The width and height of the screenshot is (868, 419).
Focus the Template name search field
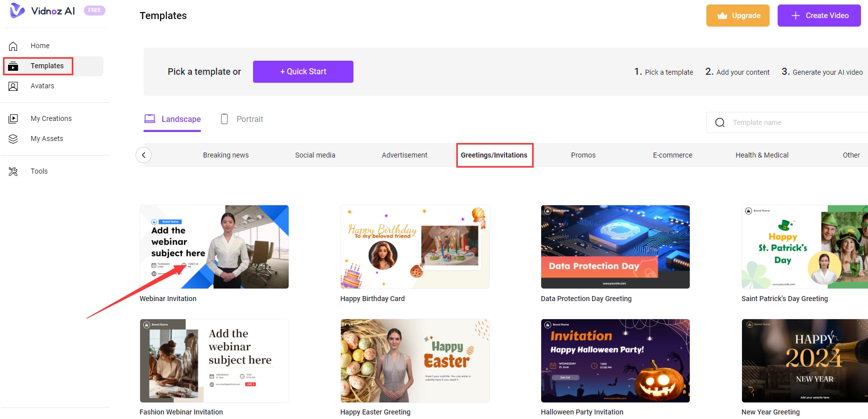(x=793, y=122)
